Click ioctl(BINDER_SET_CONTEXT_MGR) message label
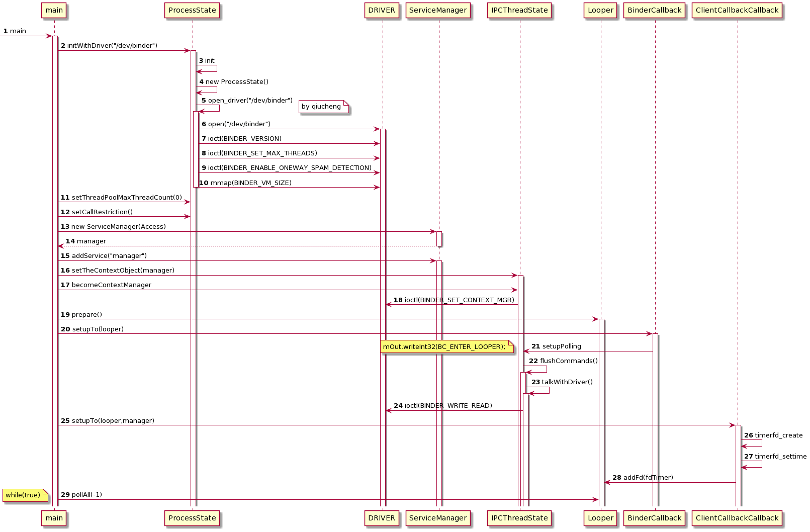The width and height of the screenshot is (810, 532). tap(460, 300)
